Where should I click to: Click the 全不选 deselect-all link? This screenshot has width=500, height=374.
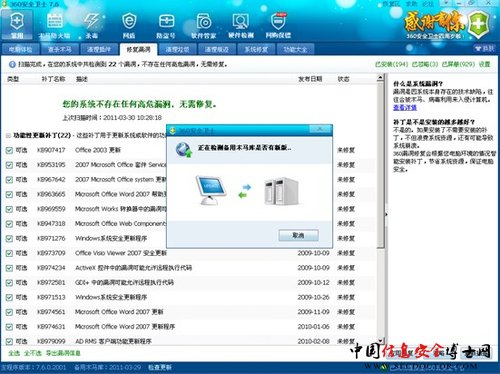(x=33, y=353)
